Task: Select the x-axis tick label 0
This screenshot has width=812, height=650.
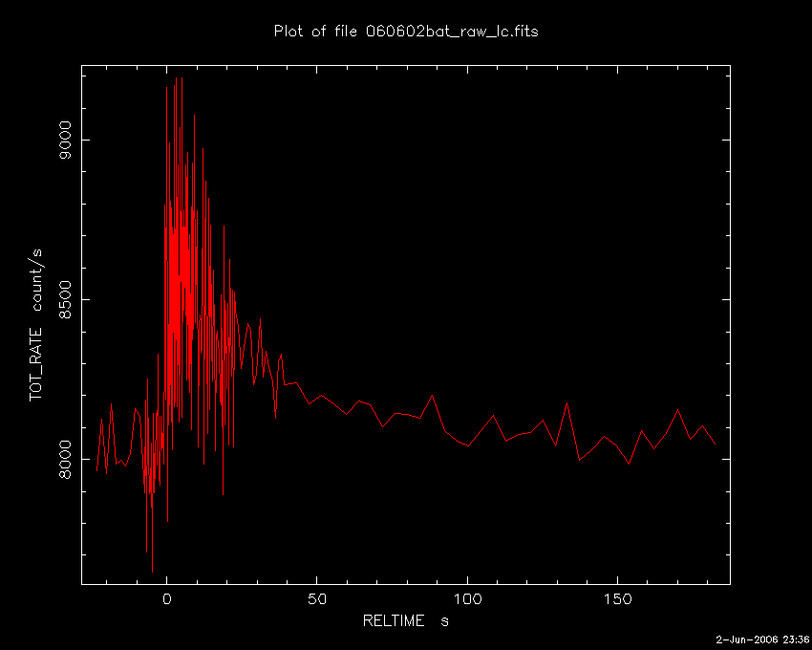Action: [x=167, y=599]
